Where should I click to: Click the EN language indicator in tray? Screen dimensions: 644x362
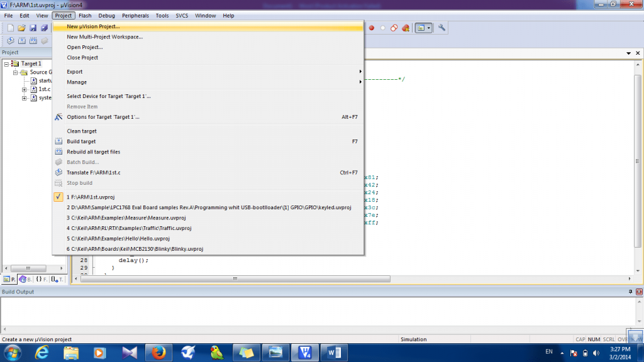pyautogui.click(x=548, y=352)
